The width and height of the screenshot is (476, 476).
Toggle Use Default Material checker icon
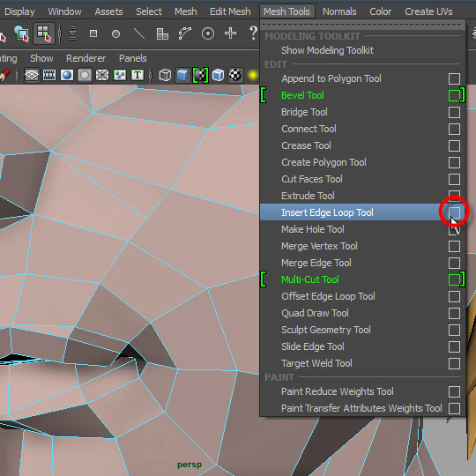click(x=200, y=75)
